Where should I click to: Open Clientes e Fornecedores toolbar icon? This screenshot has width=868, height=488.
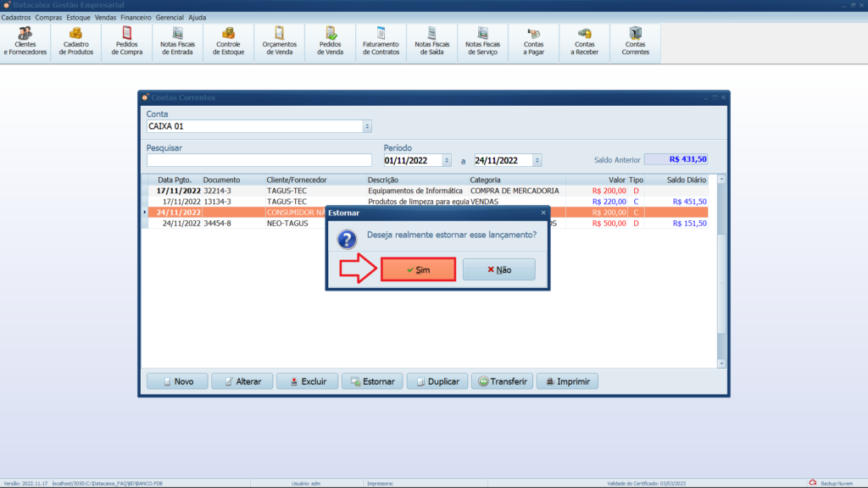[x=25, y=41]
